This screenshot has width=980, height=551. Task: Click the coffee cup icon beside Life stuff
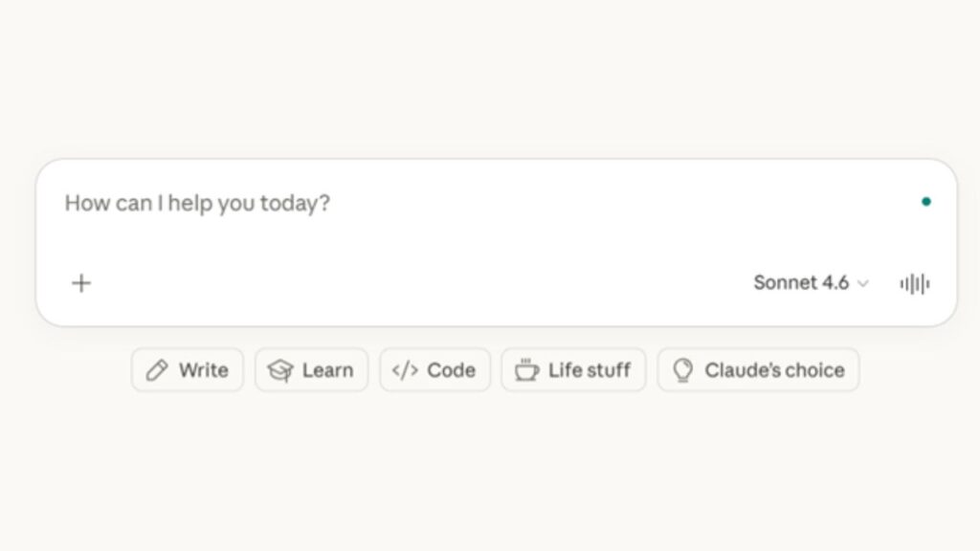527,369
